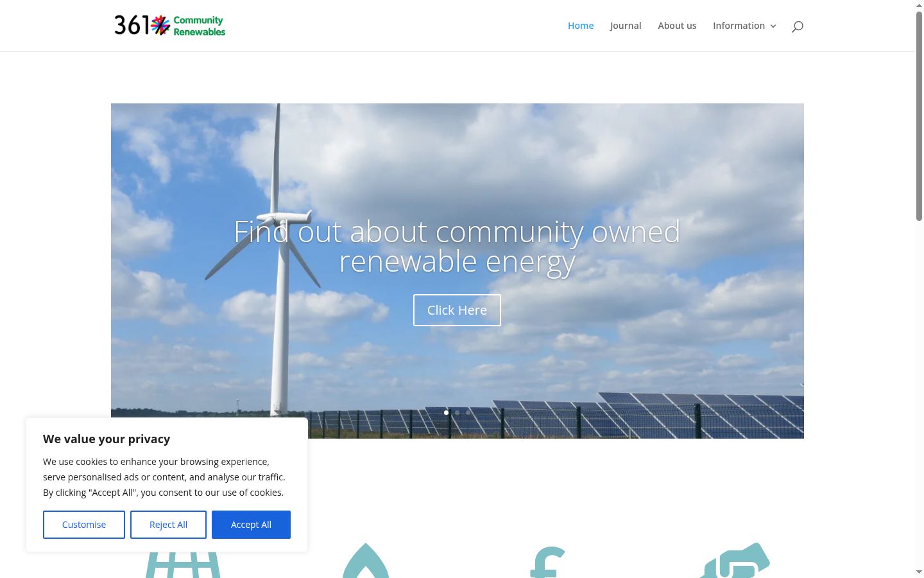The width and height of the screenshot is (924, 578).
Task: Click the 'We value your privacy' heading
Action: [x=107, y=439]
